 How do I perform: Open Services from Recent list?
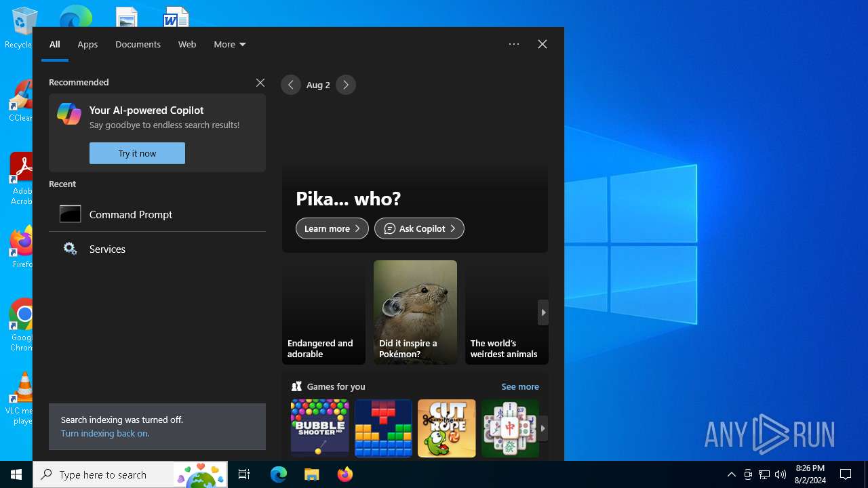(157, 249)
